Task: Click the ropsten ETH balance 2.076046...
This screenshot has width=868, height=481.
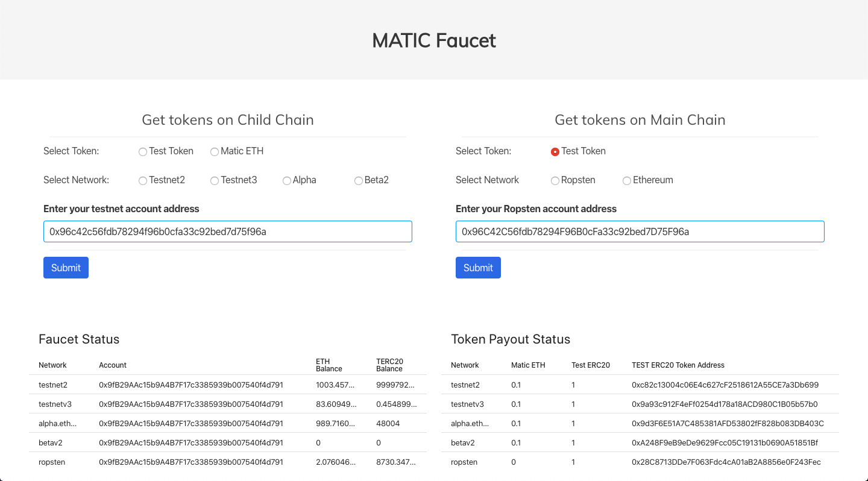Action: tap(336, 462)
